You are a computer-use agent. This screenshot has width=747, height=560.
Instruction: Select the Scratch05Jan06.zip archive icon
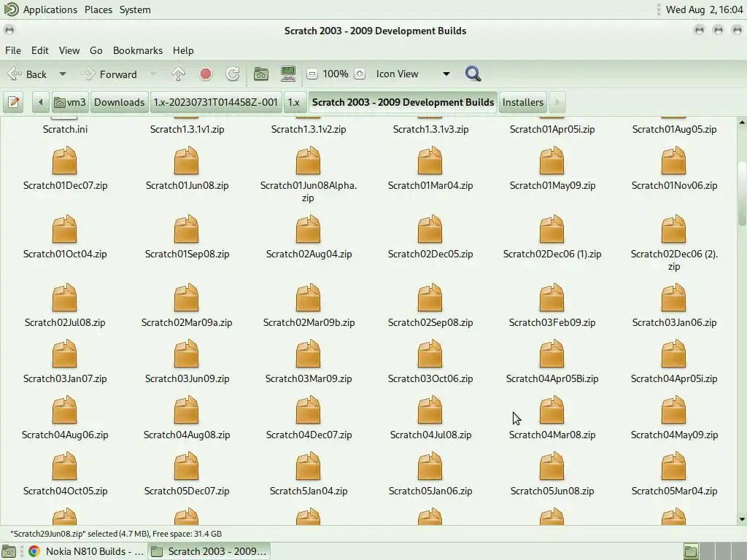[430, 467]
